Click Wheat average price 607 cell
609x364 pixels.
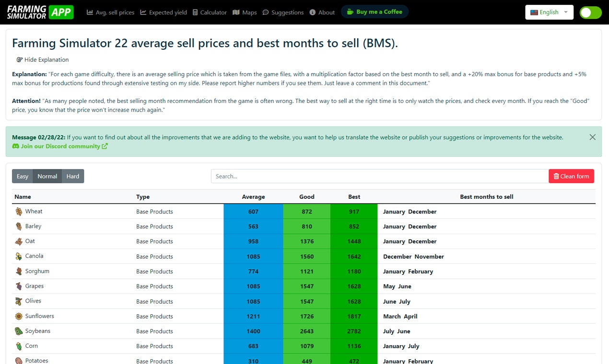(253, 212)
